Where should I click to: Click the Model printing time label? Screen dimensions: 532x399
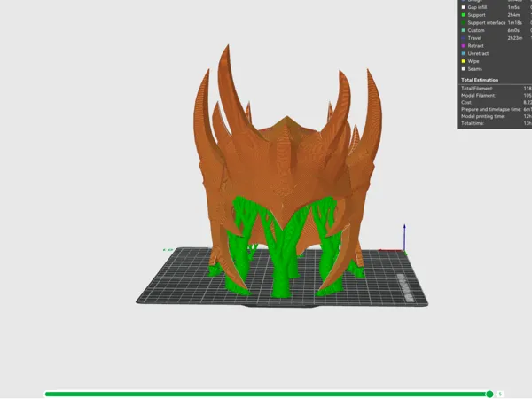pyautogui.click(x=483, y=116)
